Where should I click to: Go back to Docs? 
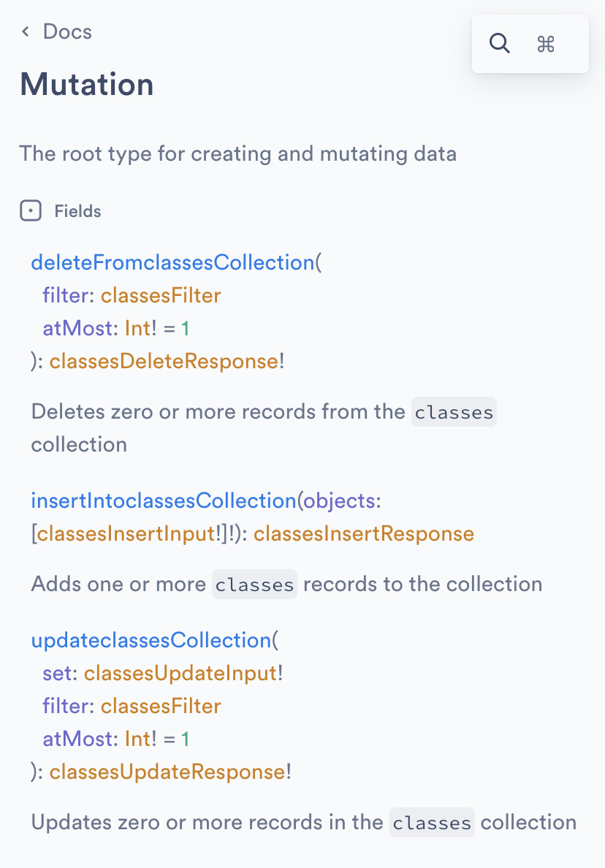pos(67,31)
